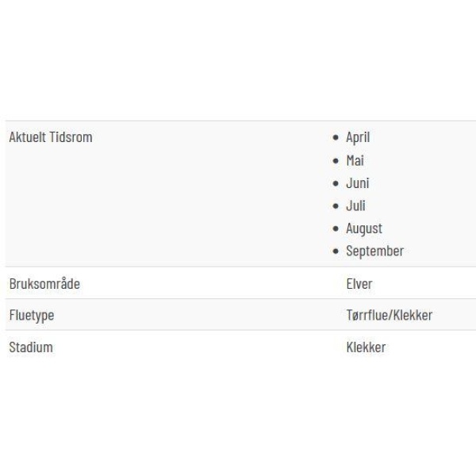Click the Juni list entry

click(358, 183)
